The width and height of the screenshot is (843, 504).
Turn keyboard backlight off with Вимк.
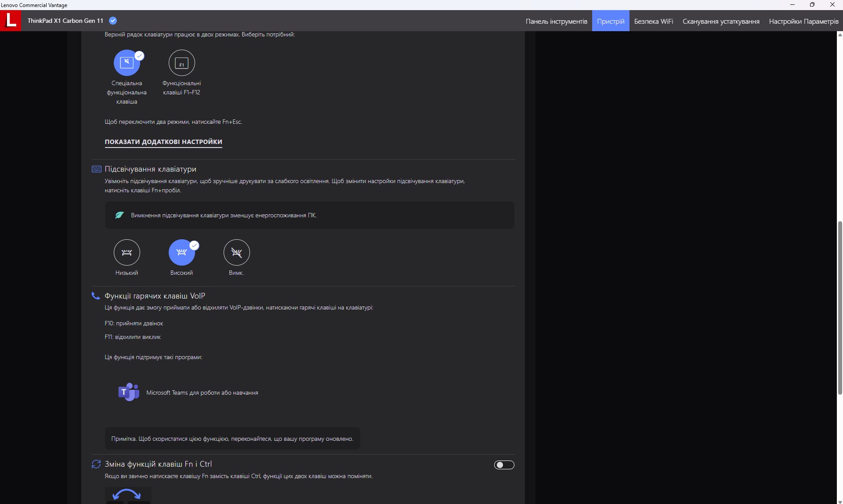click(236, 252)
